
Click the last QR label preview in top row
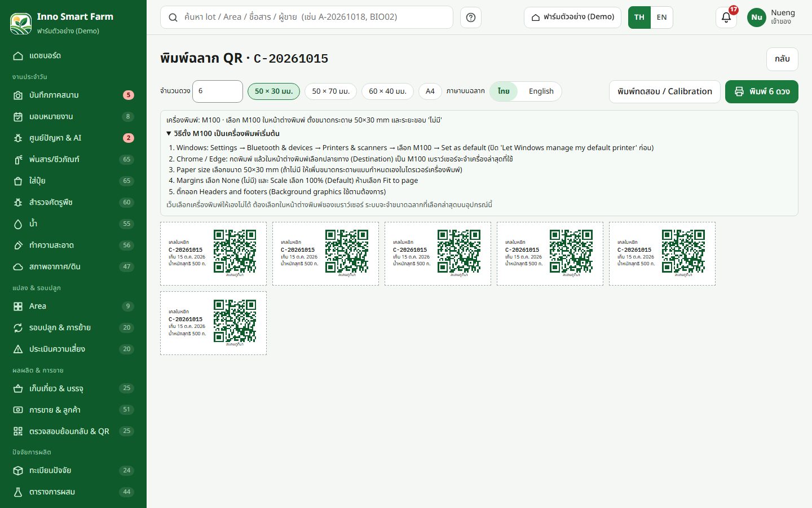pos(662,253)
